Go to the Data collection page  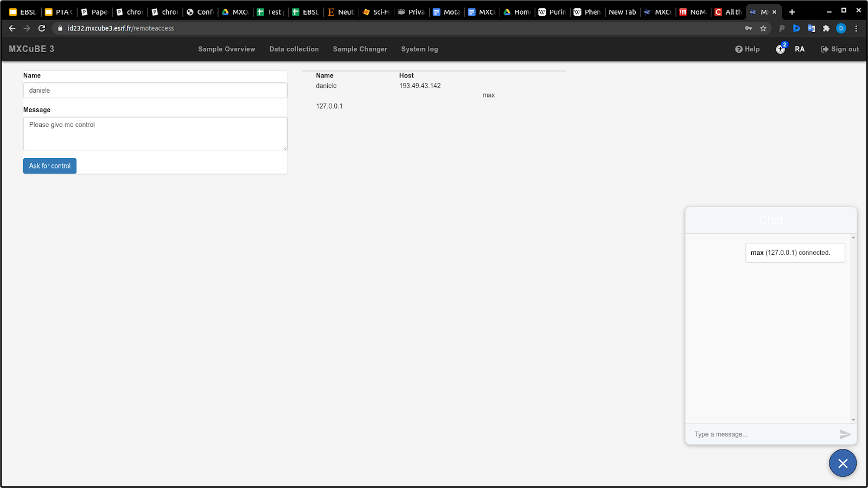(294, 49)
